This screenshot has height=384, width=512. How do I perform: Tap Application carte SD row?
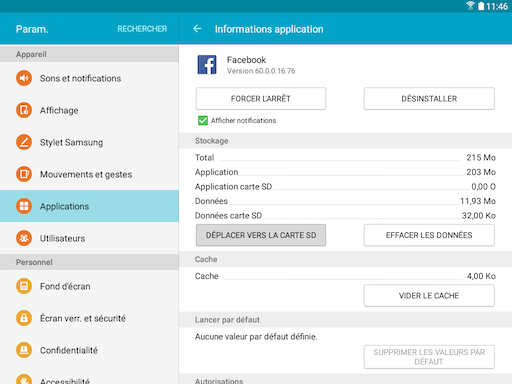click(x=345, y=187)
